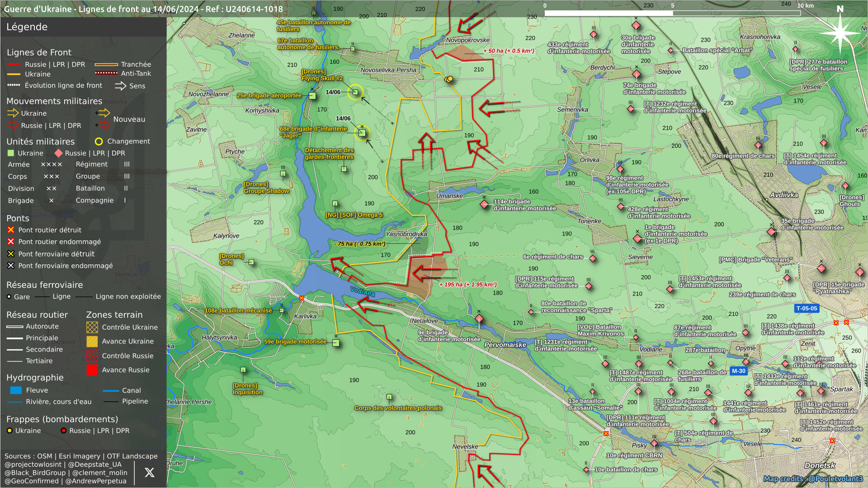Click the 114e brigade d'infanterie motorisée diamond

(484, 204)
